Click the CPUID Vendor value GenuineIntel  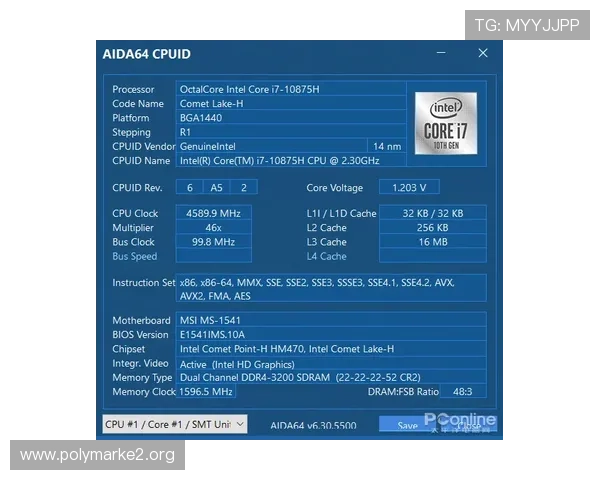271,146
